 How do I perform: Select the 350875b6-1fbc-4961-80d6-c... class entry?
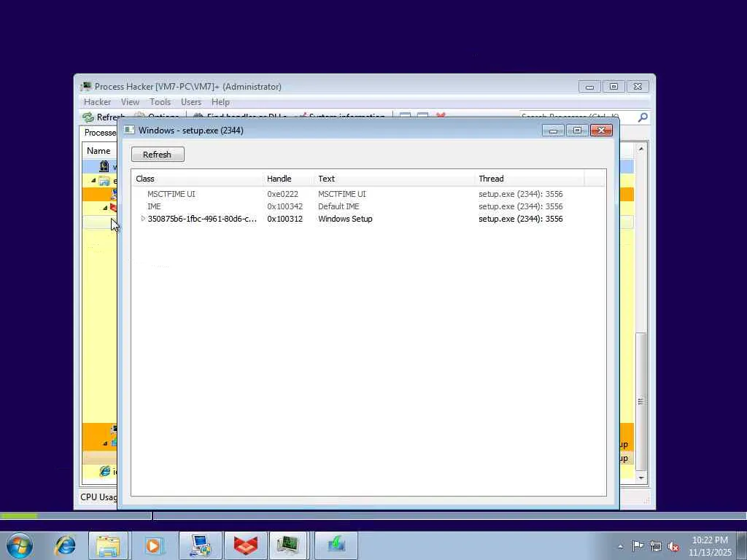click(x=202, y=219)
